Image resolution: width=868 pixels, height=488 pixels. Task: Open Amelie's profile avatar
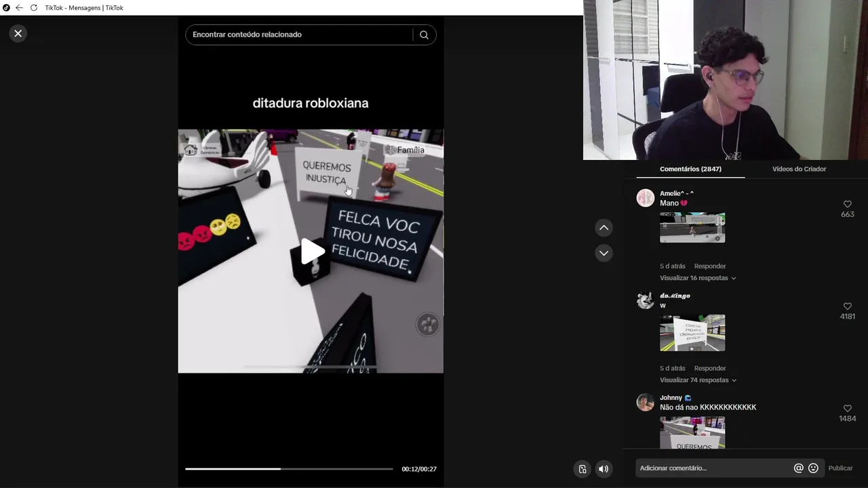click(645, 198)
